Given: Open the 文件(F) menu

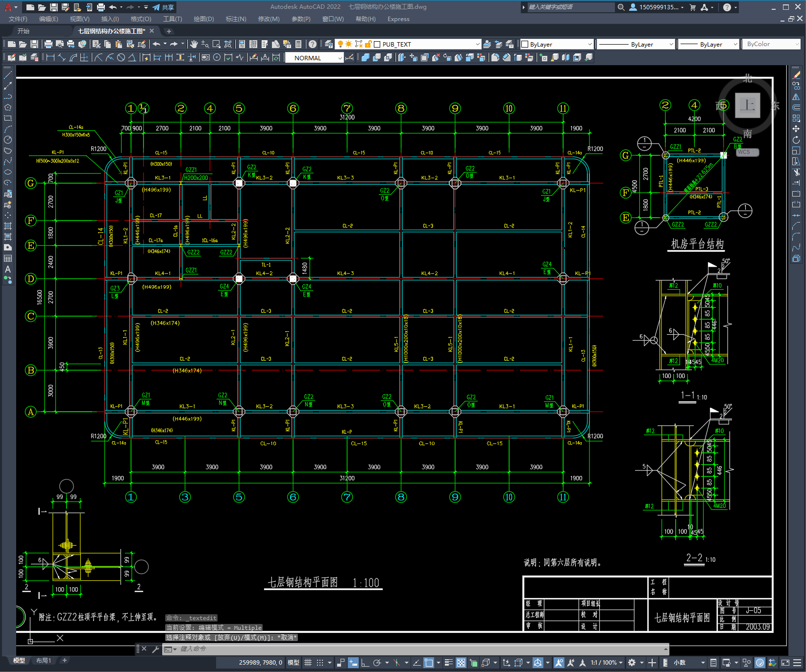Looking at the screenshot, I should pos(18,19).
